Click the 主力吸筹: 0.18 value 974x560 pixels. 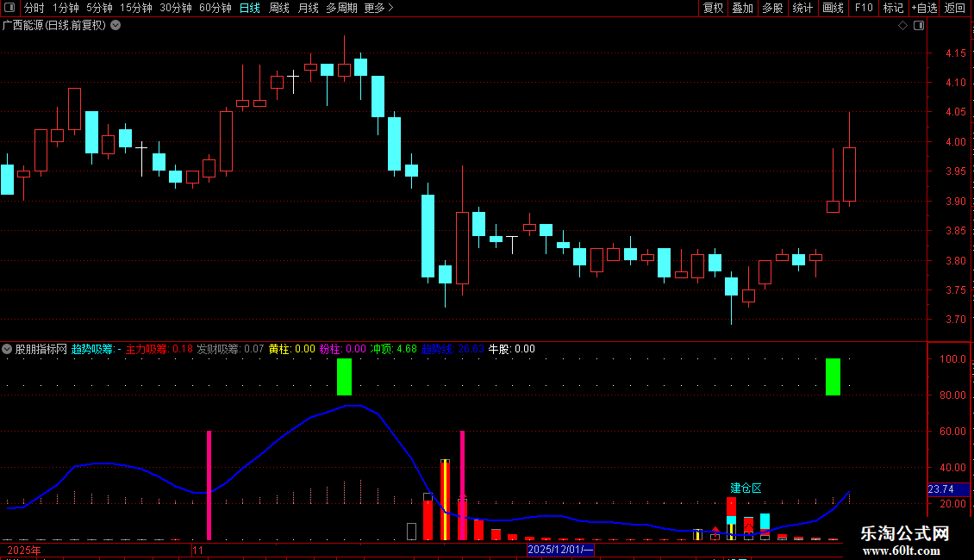pos(159,349)
